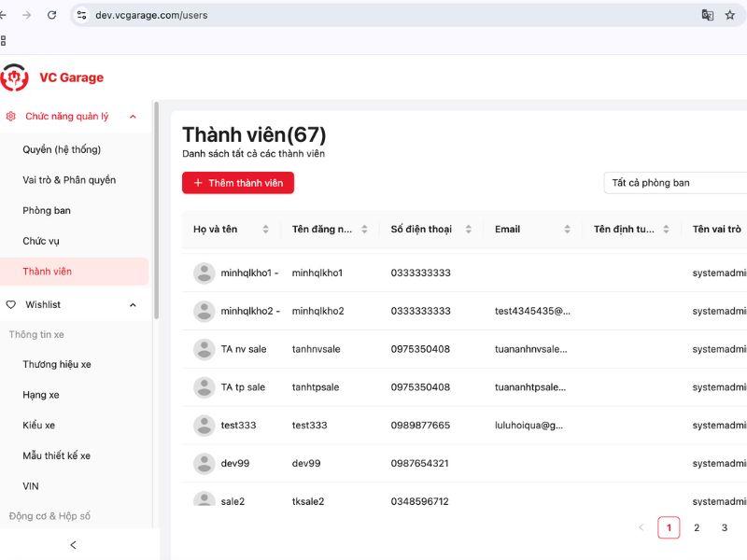Click the avatar icon for user test333
Screen dimensions: 747x560
(204, 425)
